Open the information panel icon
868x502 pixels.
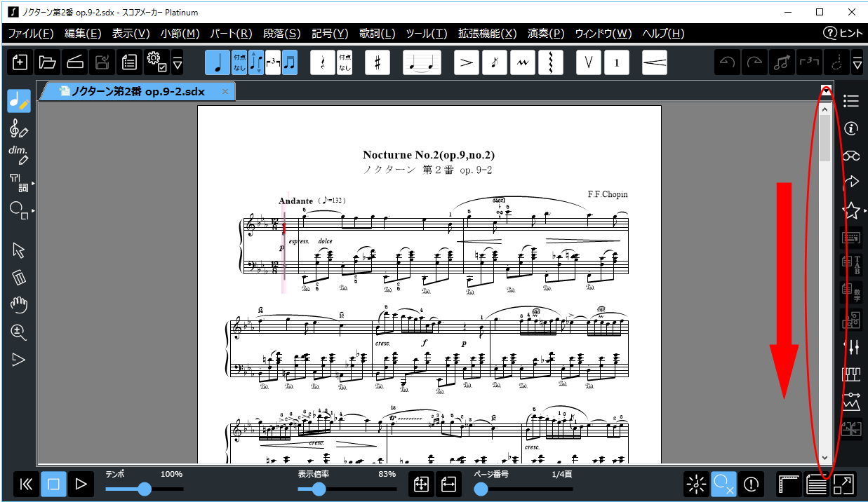click(851, 128)
